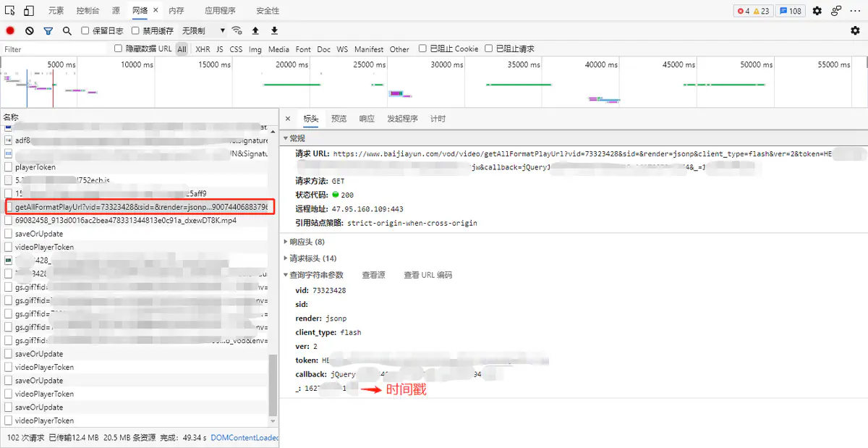Viewport: 868px width, 448px height.
Task: Enable the 保留日志 checkbox
Action: pos(85,31)
